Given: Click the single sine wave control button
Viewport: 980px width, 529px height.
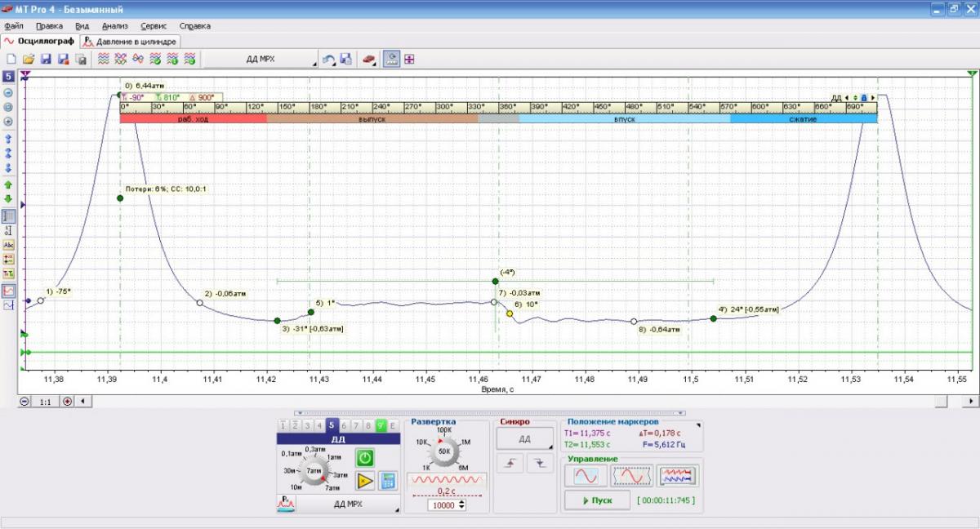Looking at the screenshot, I should click(x=586, y=474).
